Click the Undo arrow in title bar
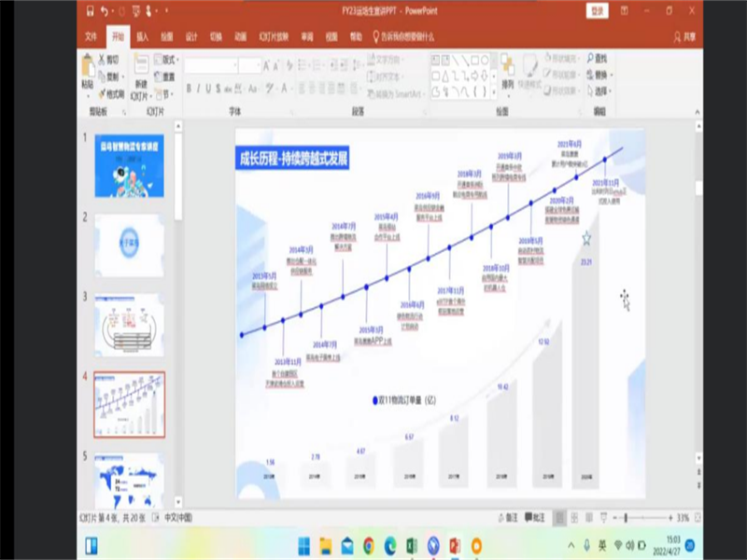Screen dimensions: 747x560 coord(105,11)
